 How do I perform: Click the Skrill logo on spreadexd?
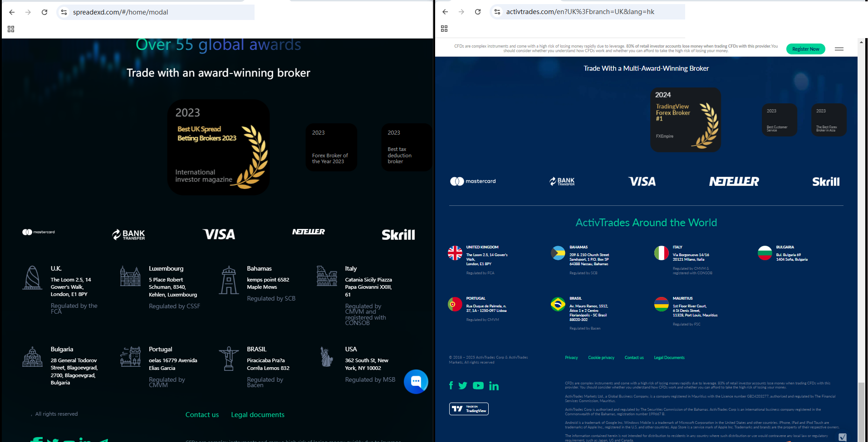398,234
